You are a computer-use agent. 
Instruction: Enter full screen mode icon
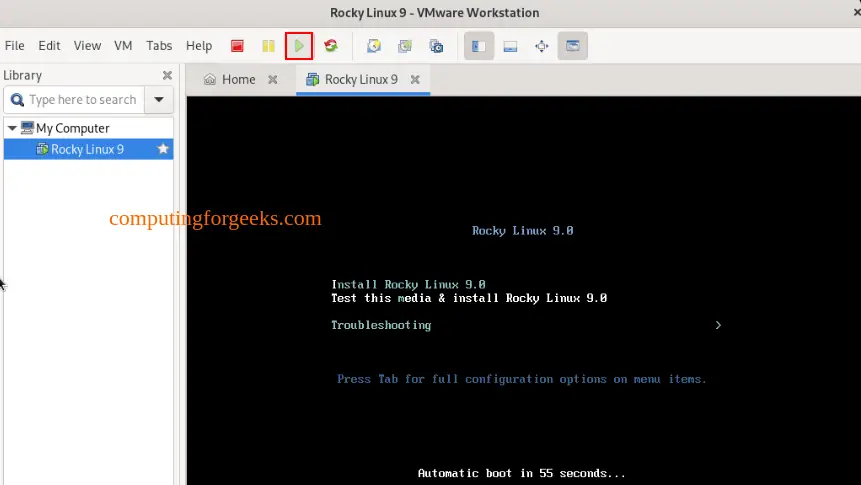541,46
